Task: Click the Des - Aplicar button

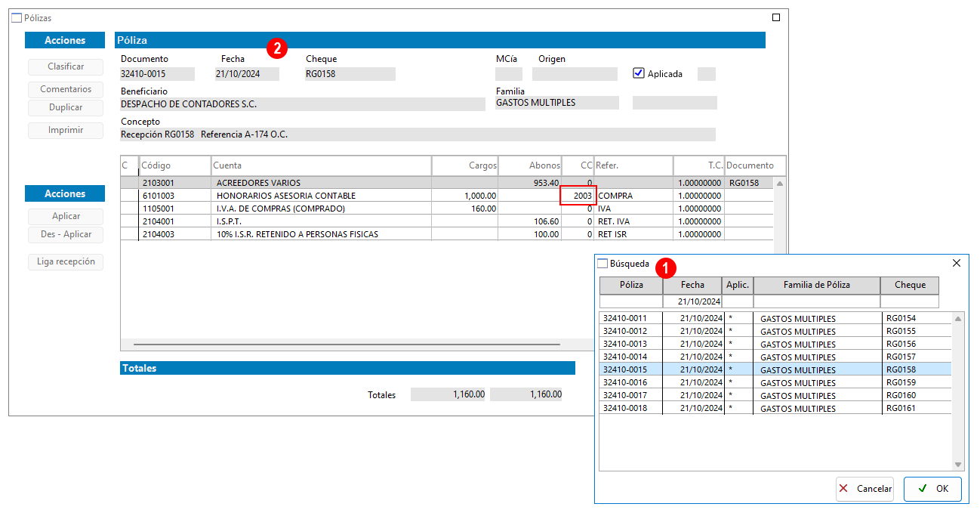Action: 66,234
